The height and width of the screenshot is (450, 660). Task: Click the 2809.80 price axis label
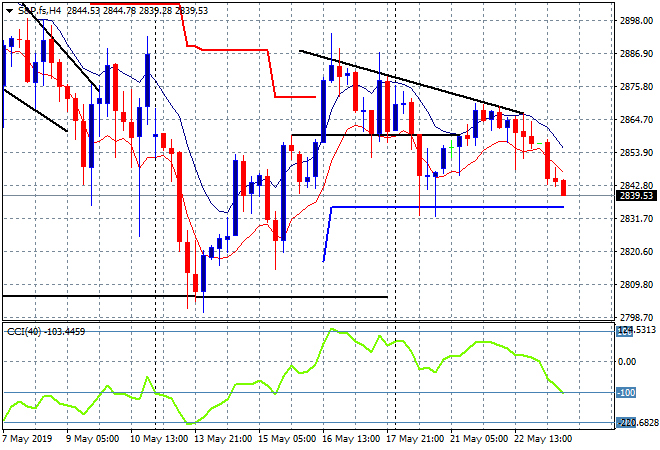point(636,285)
